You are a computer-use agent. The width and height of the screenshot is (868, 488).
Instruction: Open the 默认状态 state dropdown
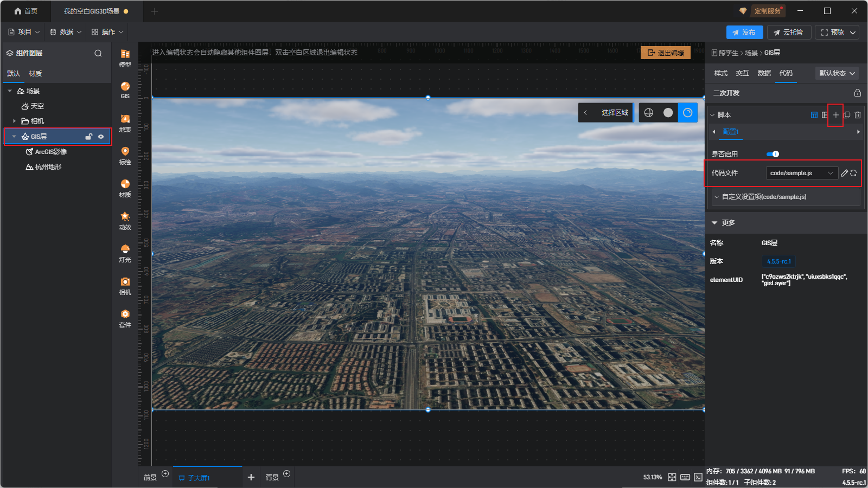[x=837, y=73]
